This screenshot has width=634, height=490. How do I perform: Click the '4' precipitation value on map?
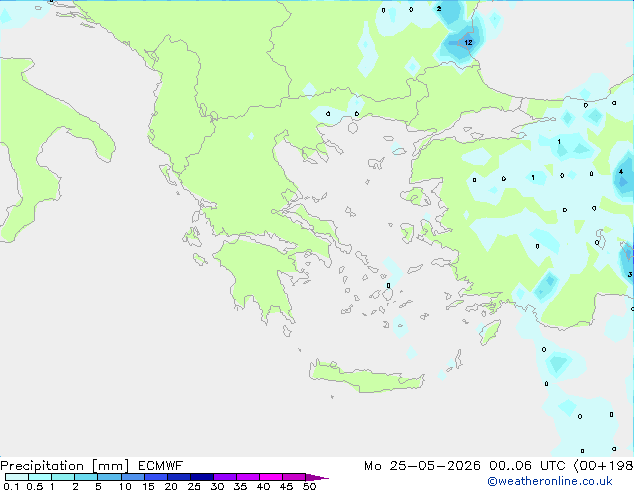point(621,172)
